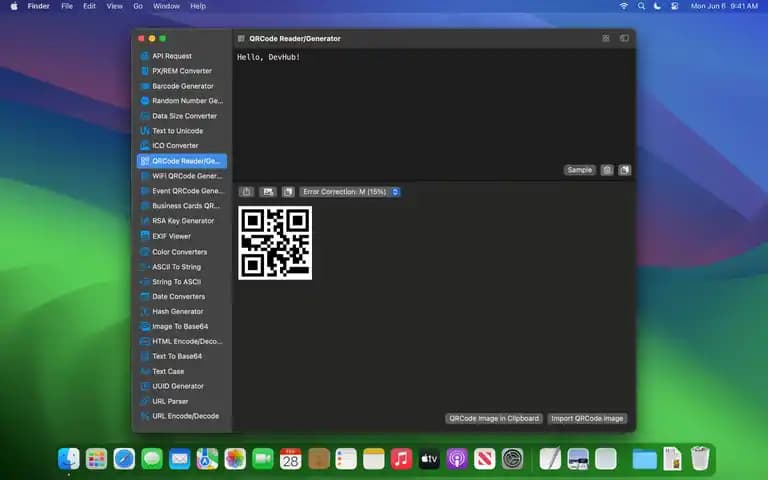This screenshot has width=768, height=480.
Task: Open the HTML Encode/Decode tool
Action: point(182,341)
